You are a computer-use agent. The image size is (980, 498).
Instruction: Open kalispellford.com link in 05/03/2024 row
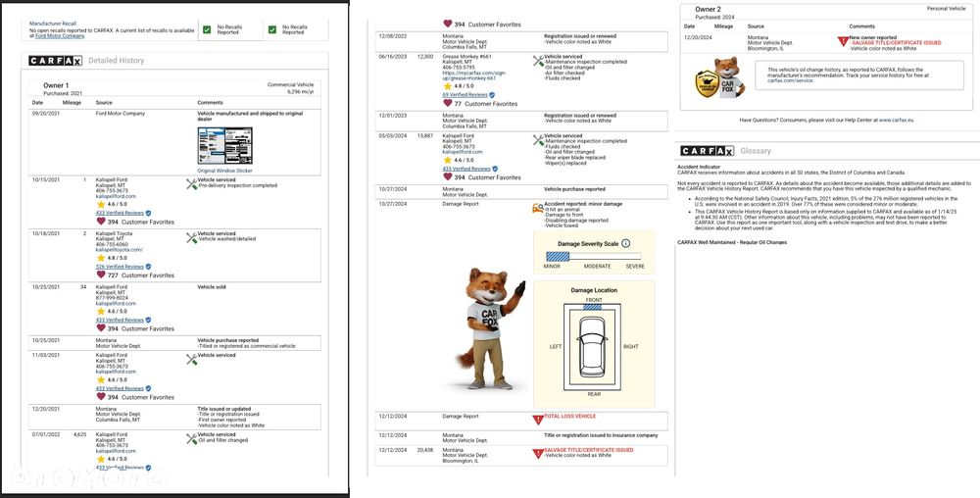(x=463, y=152)
